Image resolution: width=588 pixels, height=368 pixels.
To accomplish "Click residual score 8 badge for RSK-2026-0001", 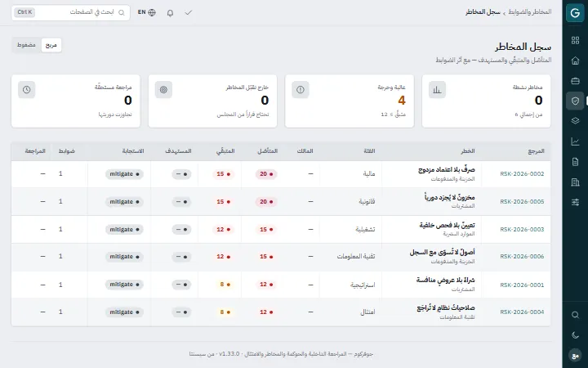I will 225,285.
